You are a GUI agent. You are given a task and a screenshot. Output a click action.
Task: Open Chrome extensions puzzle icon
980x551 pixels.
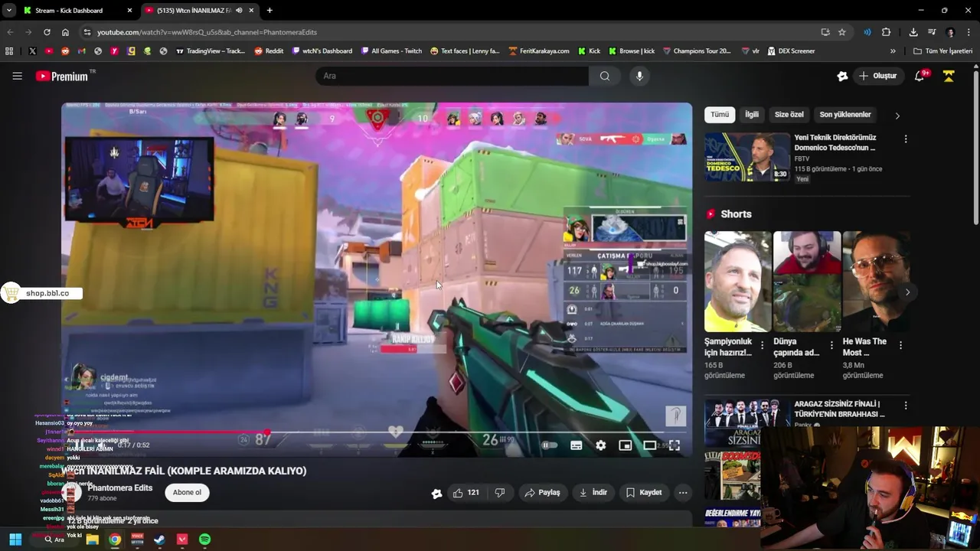887,32
